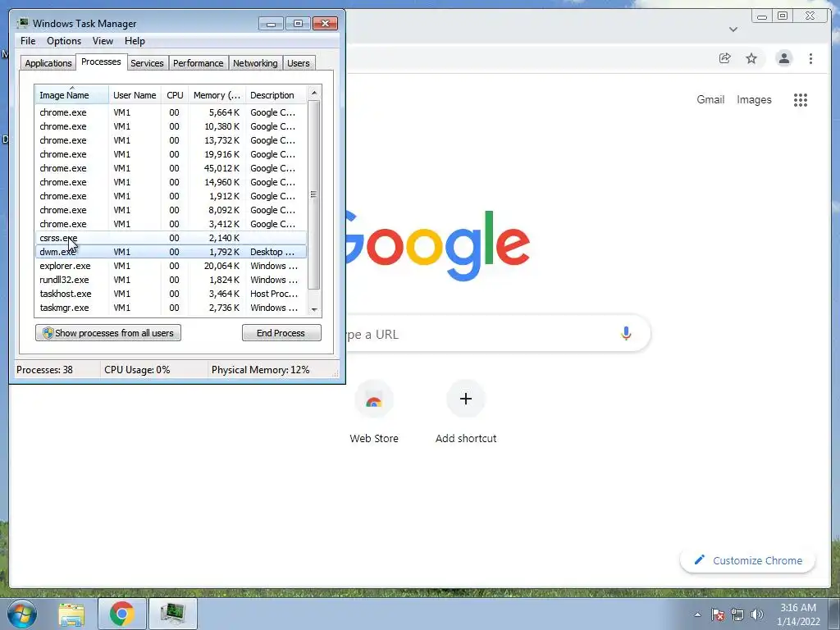
Task: Click the Processes: 38 status text
Action: coord(44,370)
